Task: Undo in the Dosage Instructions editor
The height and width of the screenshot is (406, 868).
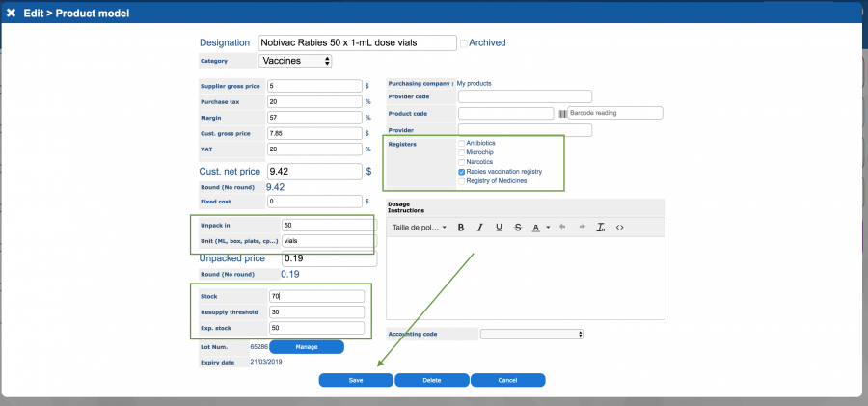Action: click(562, 227)
